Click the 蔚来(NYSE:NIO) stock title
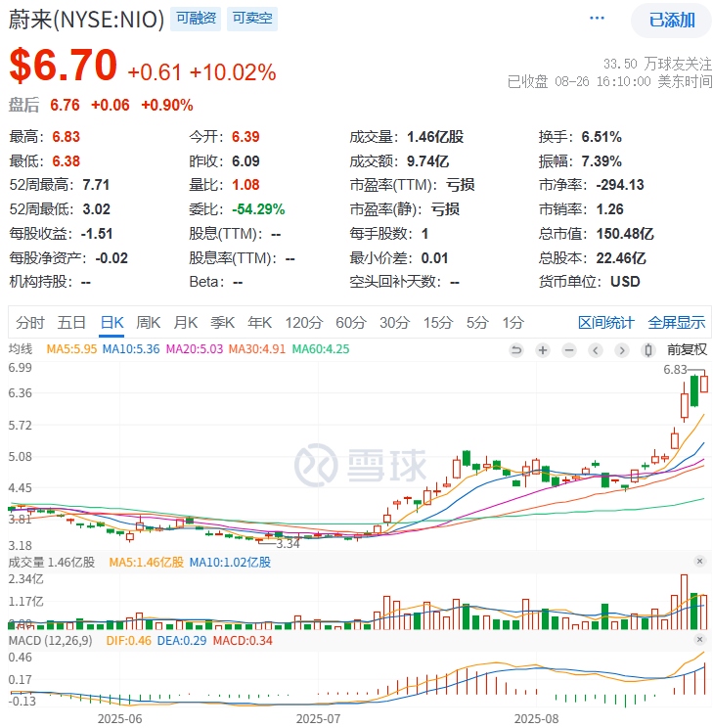This screenshot has height=728, width=713. tap(86, 20)
